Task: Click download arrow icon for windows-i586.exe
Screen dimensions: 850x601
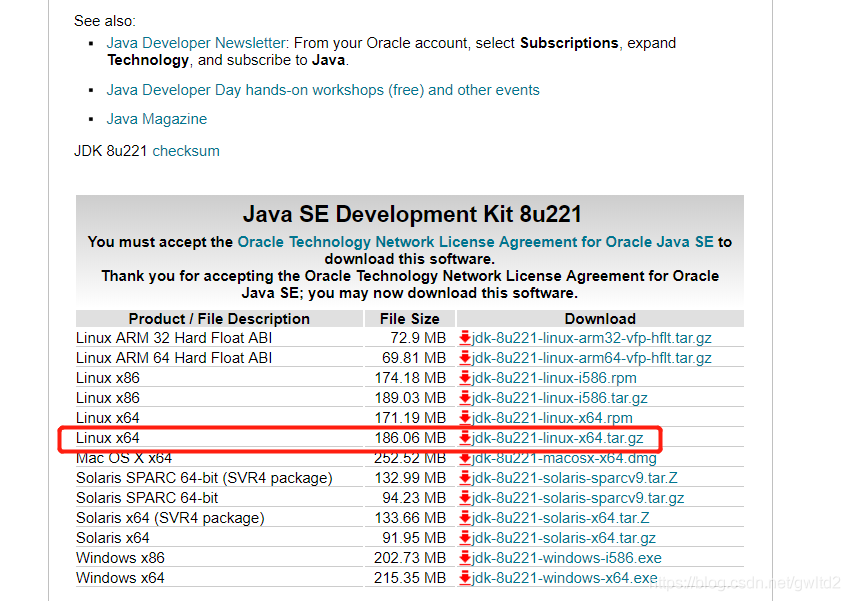Action: tap(465, 558)
